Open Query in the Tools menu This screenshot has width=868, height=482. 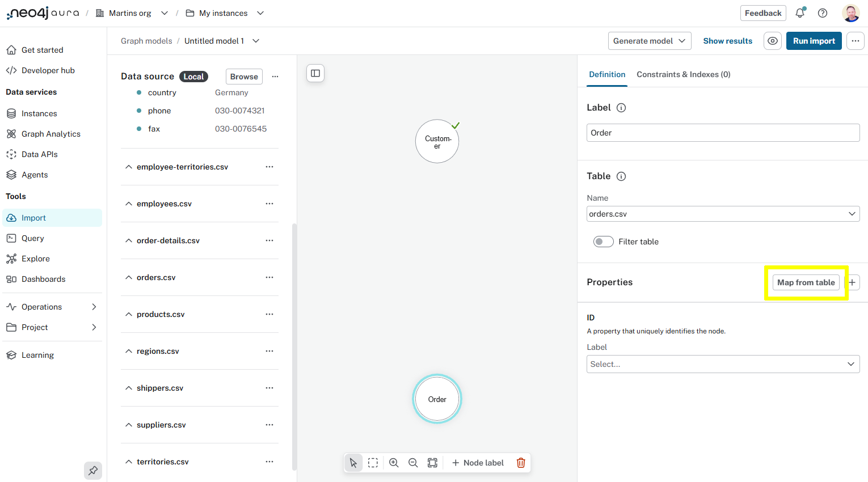pyautogui.click(x=33, y=238)
